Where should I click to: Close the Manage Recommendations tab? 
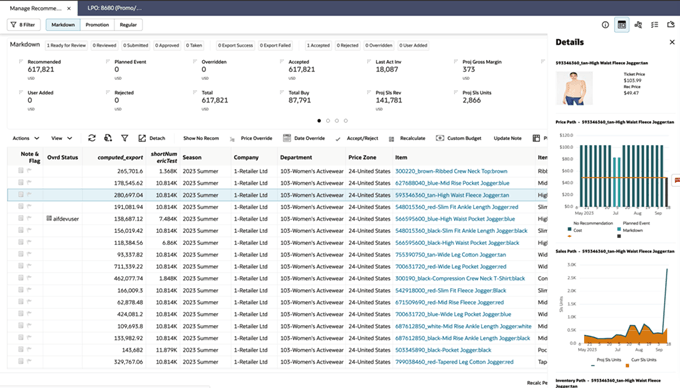(69, 8)
